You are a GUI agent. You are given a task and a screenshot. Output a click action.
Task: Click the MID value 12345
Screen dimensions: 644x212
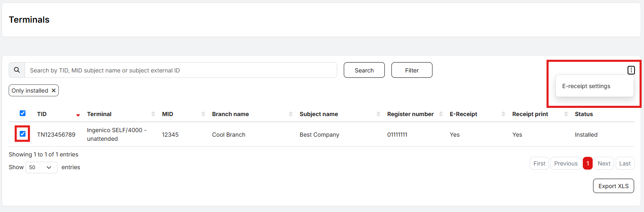[170, 135]
